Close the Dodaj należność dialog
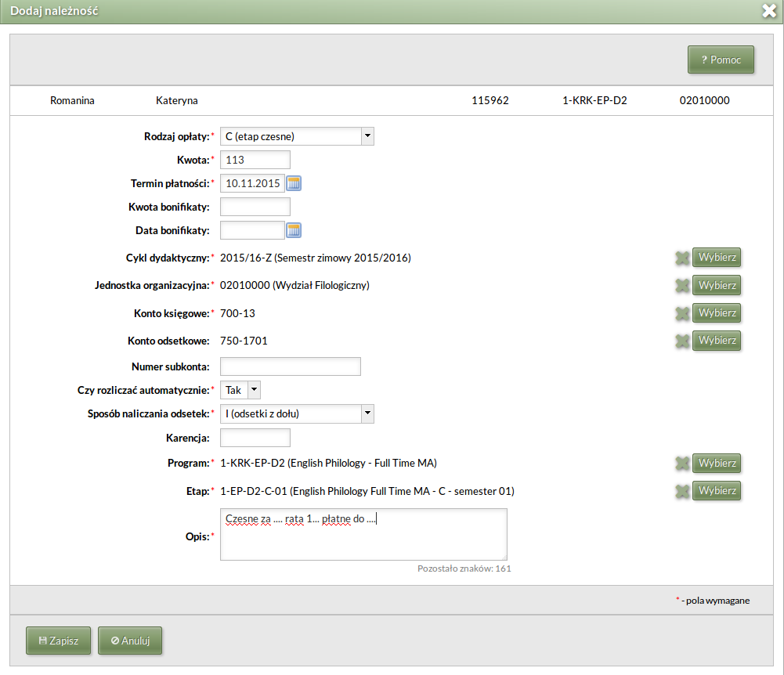 click(769, 10)
